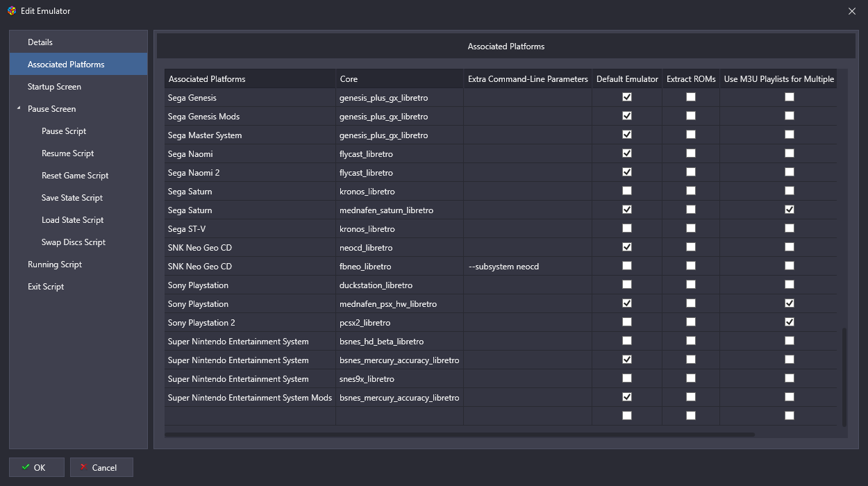Click the horizontal scrollbar of platforms table

click(x=460, y=435)
